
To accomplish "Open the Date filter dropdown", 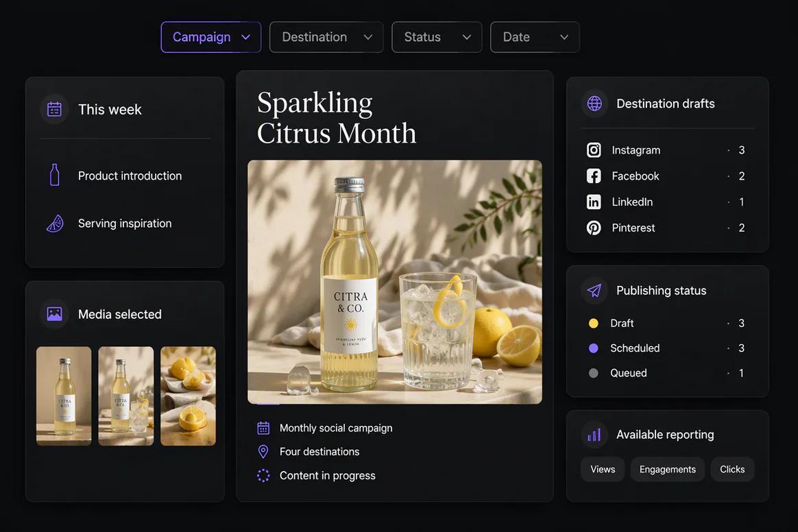I will 535,37.
